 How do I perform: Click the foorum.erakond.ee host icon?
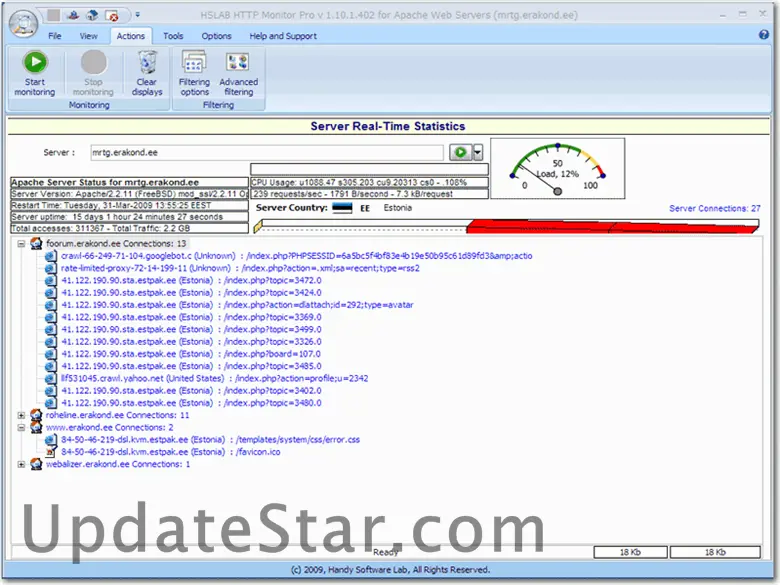(36, 243)
